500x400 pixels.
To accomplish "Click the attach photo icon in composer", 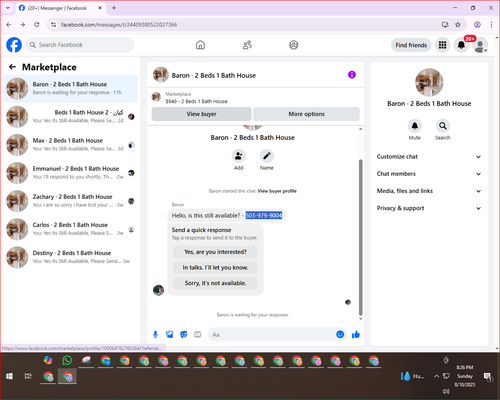I will tap(170, 334).
